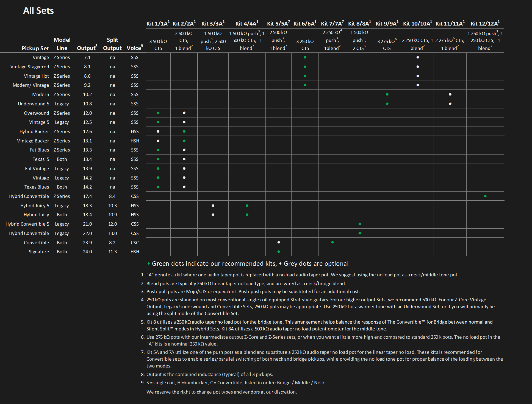Click the '3 250 kΩ CTS' kit description

click(305, 45)
